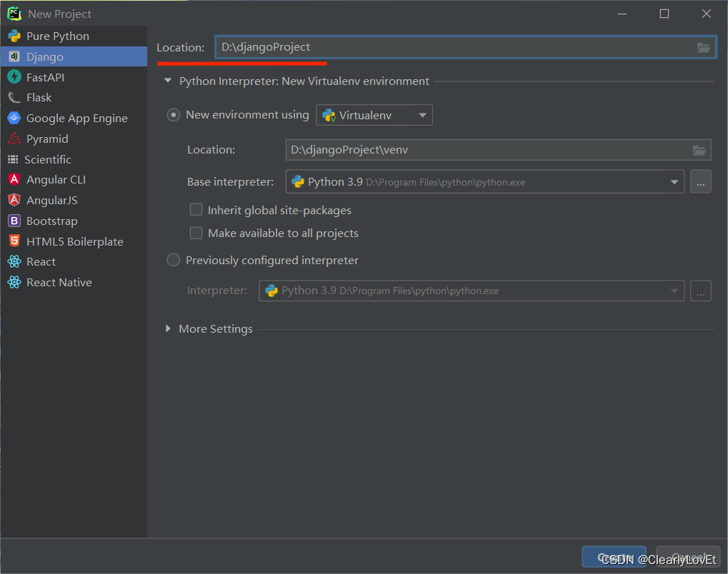Click the PyCharm logo in title bar

(14, 14)
